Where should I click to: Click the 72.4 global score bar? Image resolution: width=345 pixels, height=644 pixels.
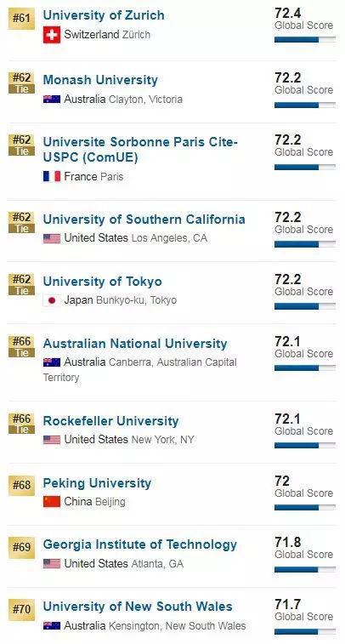305,40
